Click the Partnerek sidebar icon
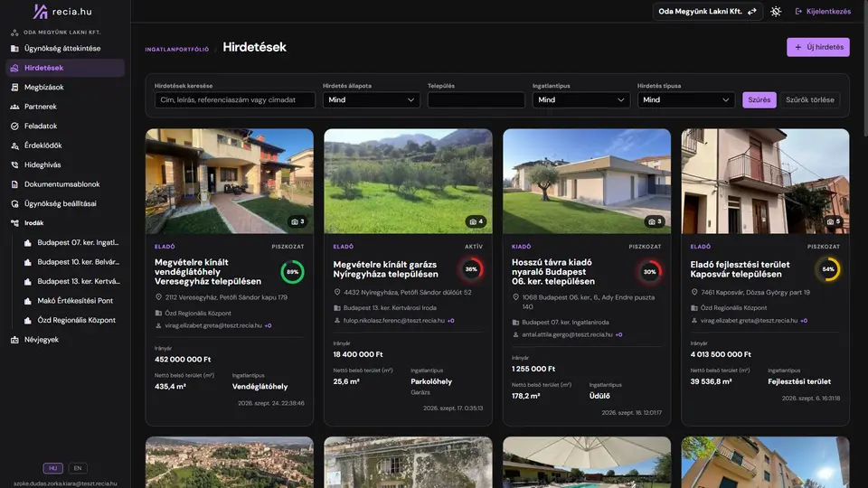 (14, 107)
